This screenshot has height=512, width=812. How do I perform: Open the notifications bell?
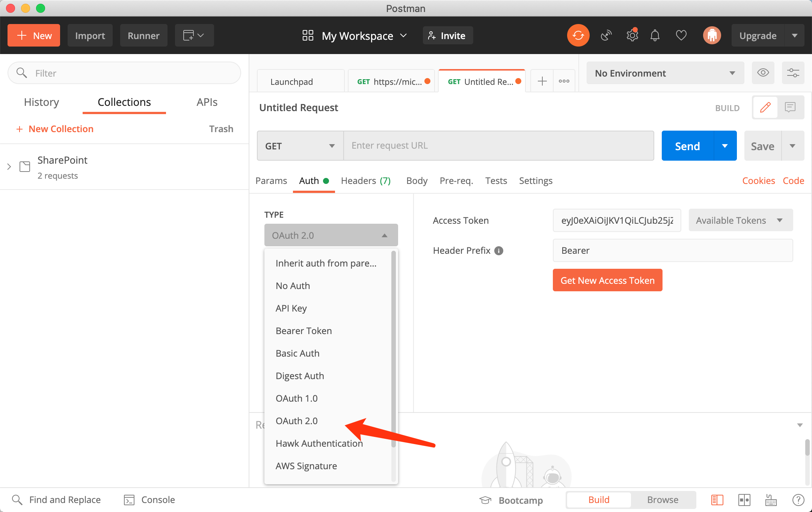point(655,36)
